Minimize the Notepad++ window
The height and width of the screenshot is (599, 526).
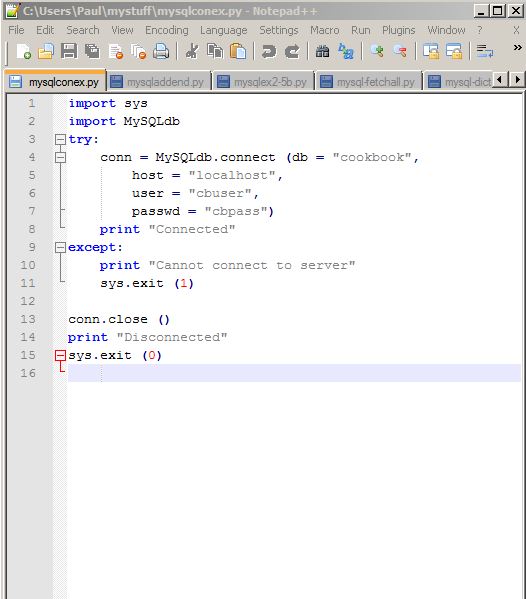(481, 10)
